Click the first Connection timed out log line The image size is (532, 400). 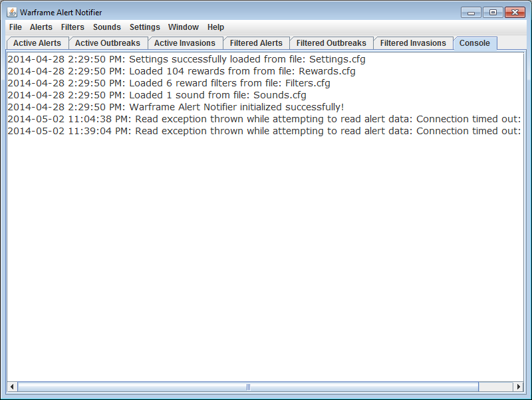pos(264,119)
